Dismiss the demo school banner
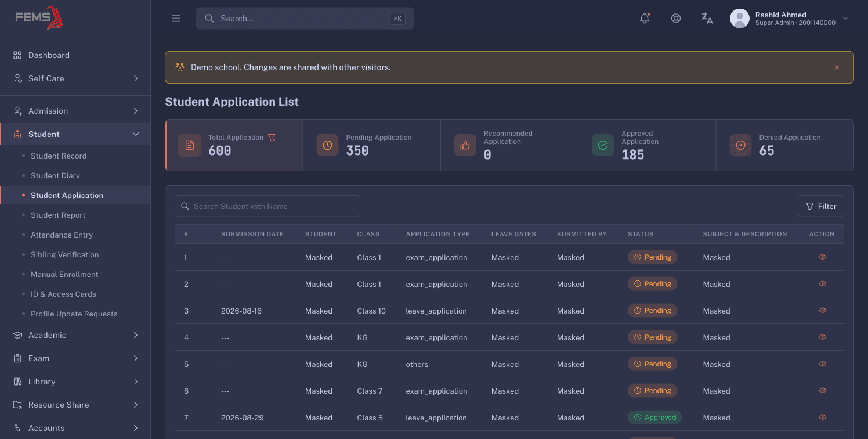Viewport: 868px width, 439px height. [x=837, y=67]
